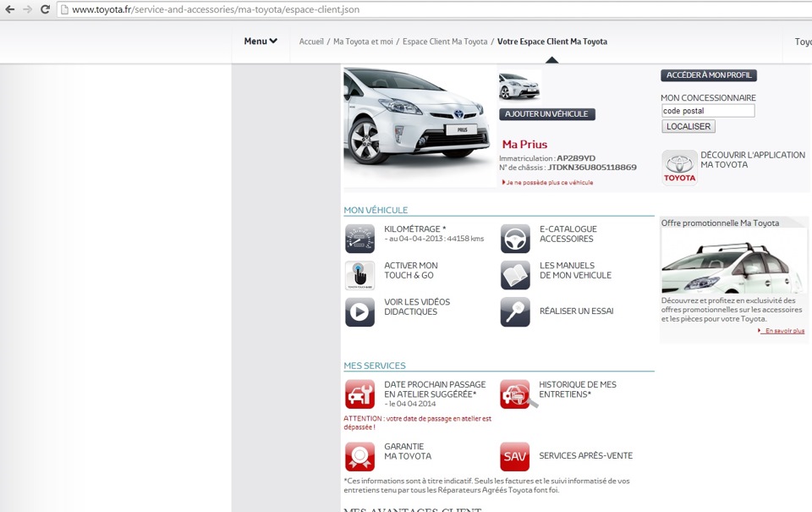Click registration AP289YD text
The image size is (812, 512).
click(x=576, y=158)
